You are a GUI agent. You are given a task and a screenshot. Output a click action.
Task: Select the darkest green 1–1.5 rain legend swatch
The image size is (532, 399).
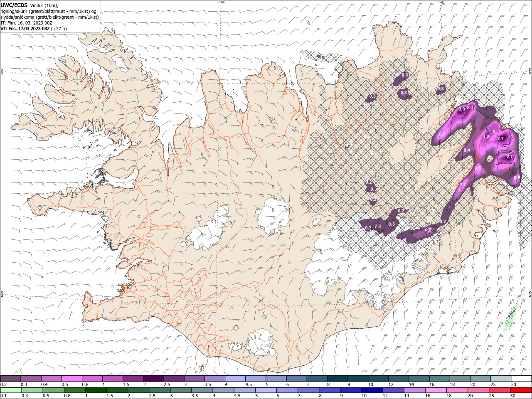click(96, 390)
